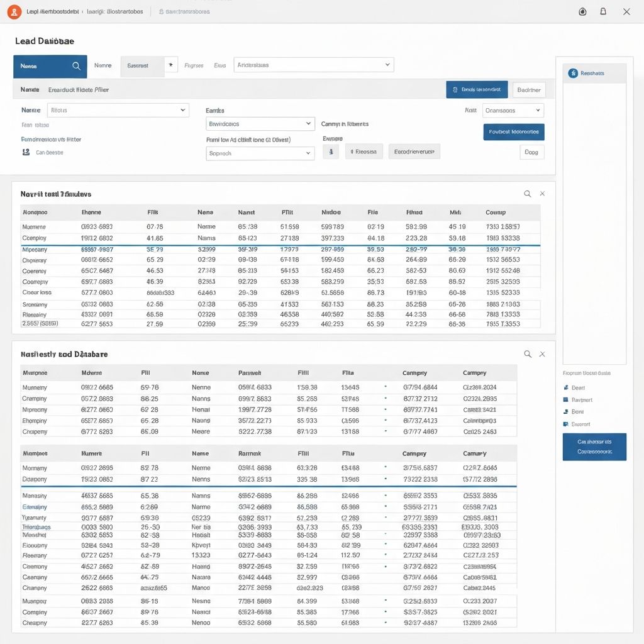Click the blue export button above the filters
644x644 pixels.
point(477,89)
